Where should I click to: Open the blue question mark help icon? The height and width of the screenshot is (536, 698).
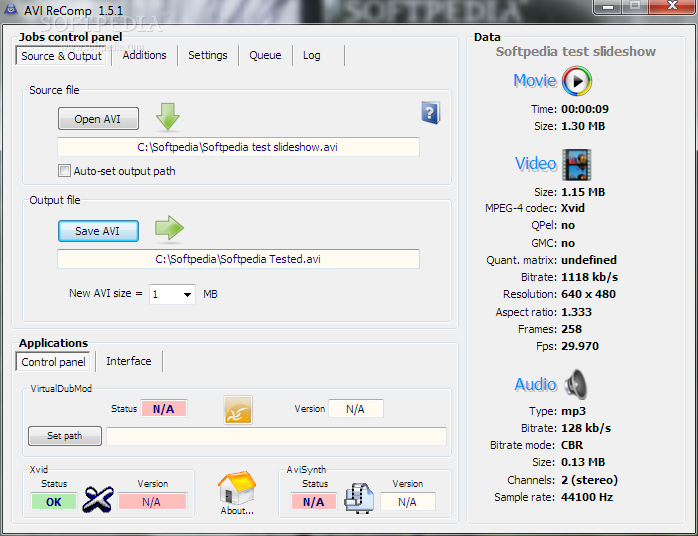430,113
